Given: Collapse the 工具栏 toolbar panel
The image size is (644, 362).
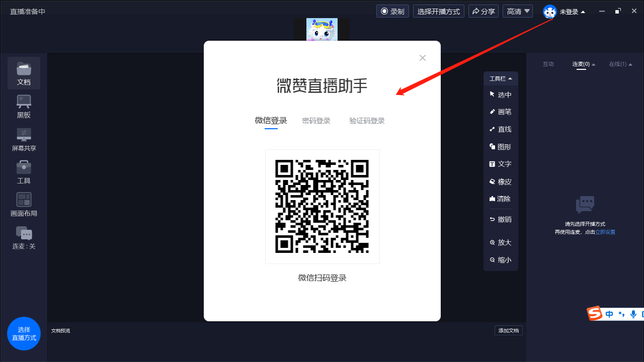Looking at the screenshot, I should point(501,78).
